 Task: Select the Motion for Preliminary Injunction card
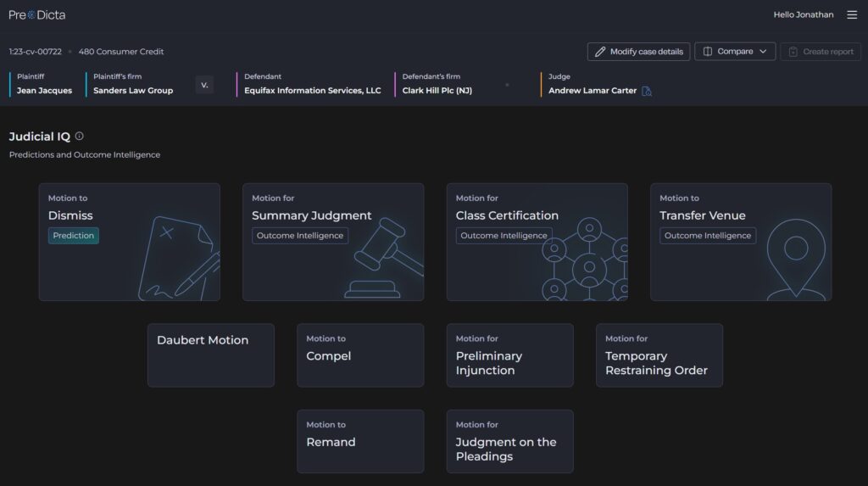pos(509,355)
